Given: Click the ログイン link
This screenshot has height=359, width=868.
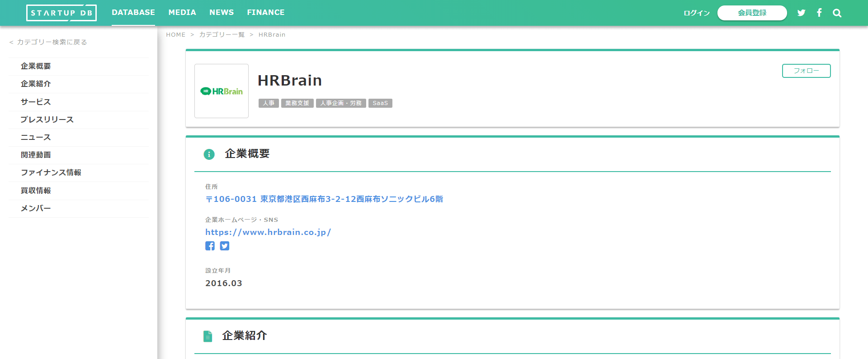Looking at the screenshot, I should click(x=697, y=13).
